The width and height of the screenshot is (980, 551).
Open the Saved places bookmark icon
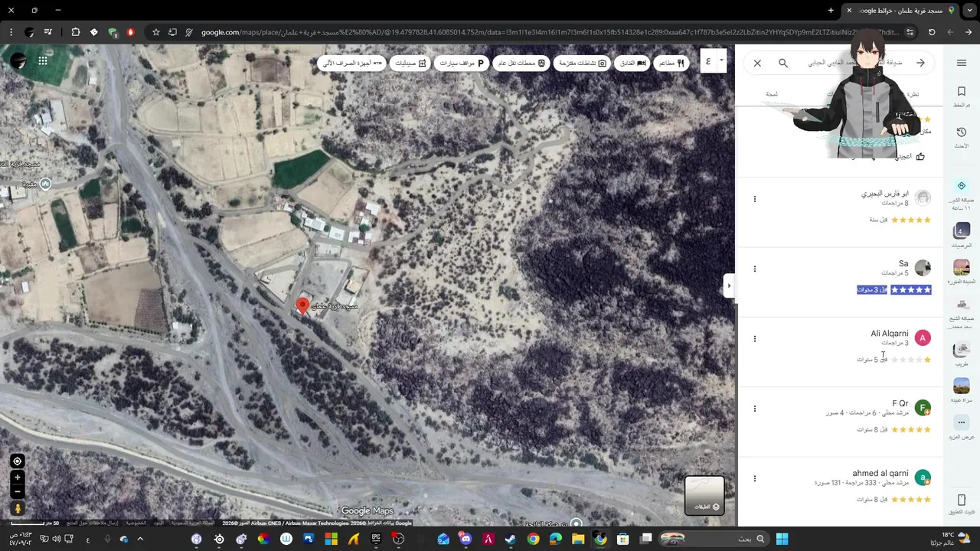961,92
